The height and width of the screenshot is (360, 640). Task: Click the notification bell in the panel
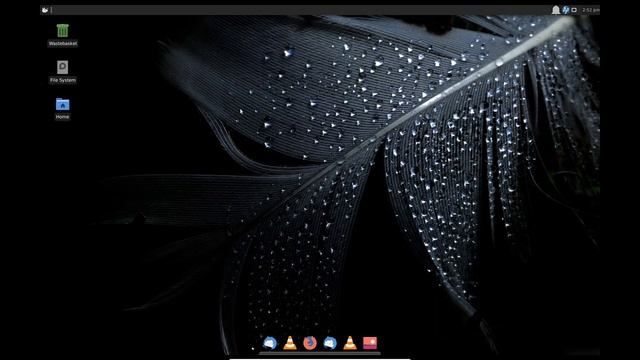click(x=556, y=10)
